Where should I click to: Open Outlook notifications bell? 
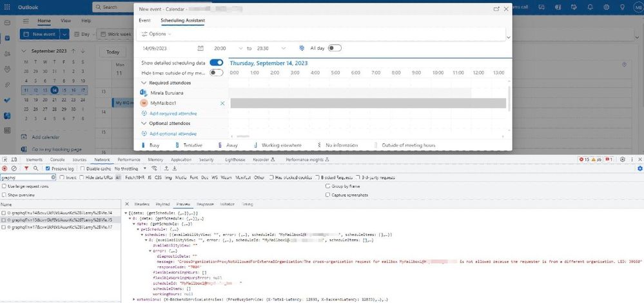coord(590,7)
